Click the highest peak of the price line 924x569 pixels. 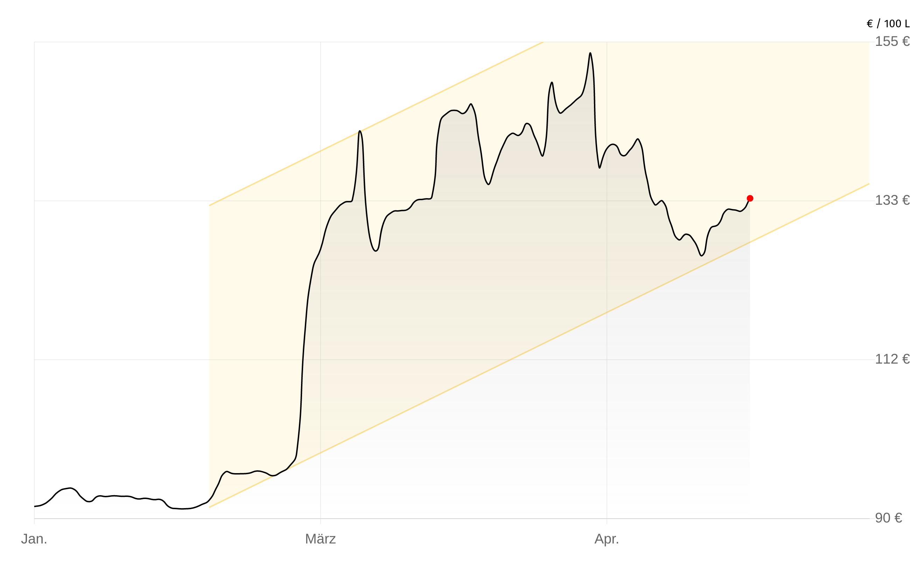[590, 53]
